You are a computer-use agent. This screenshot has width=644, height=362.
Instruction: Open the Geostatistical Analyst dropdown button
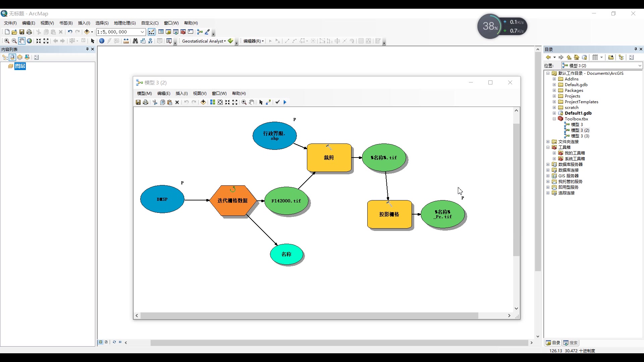(204, 41)
